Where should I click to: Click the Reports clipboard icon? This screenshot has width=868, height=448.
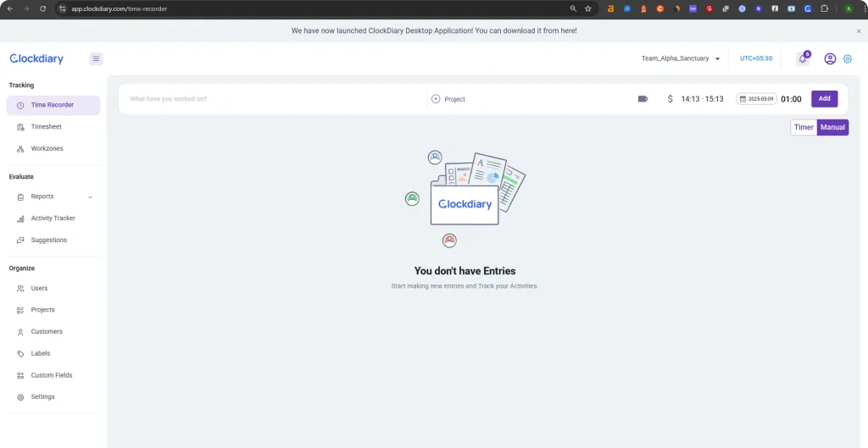tap(20, 196)
